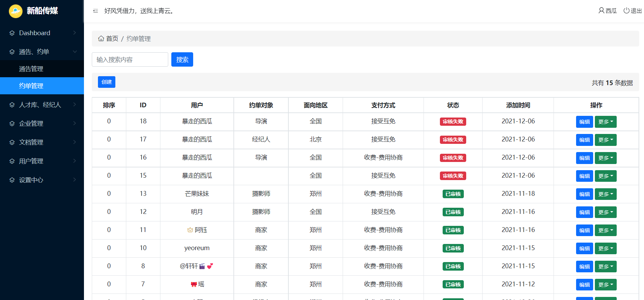644x300 pixels.
Task: Expand the 企业管理 menu chevron
Action: 75,123
